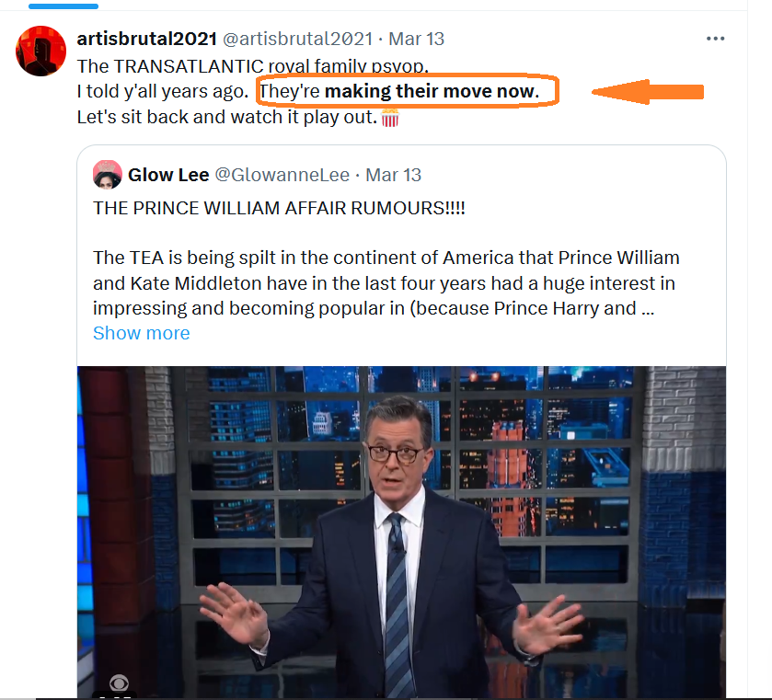Select the blue active tab indicator

click(x=63, y=6)
